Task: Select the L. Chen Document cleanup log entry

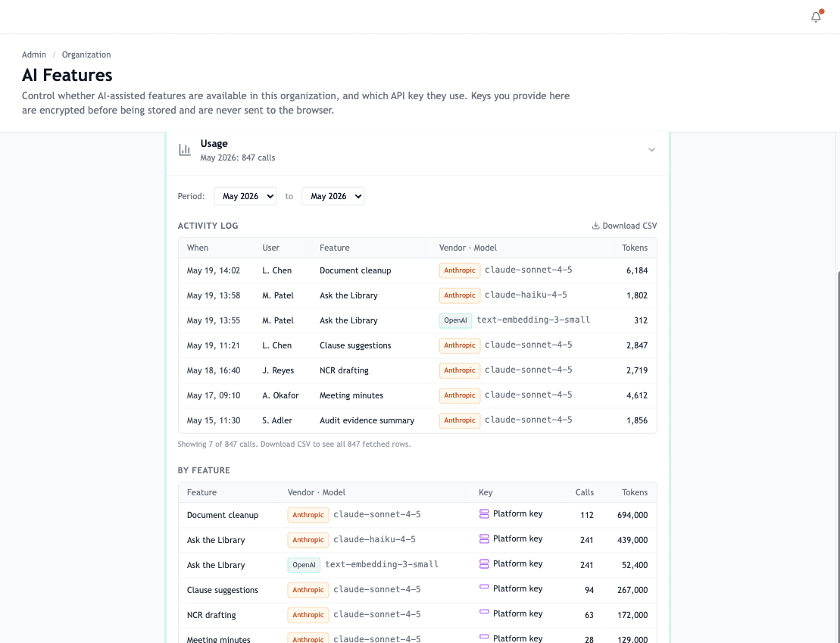Action: coord(417,270)
